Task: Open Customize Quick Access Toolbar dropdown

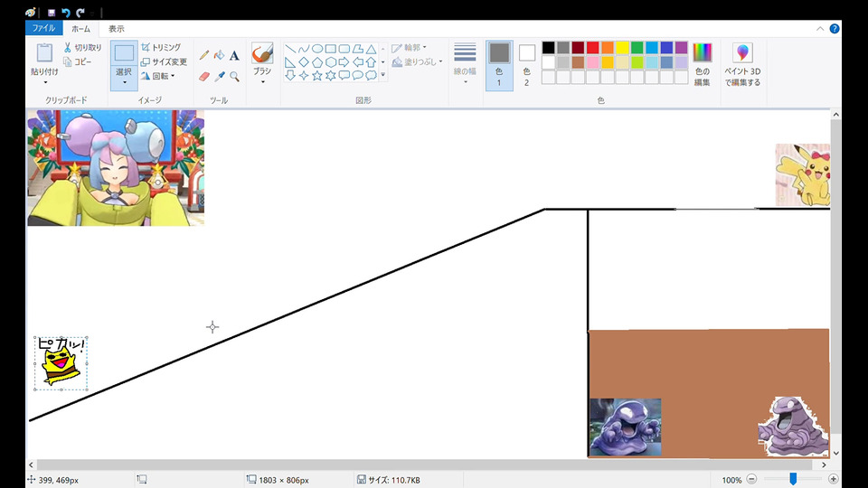Action: [93, 13]
